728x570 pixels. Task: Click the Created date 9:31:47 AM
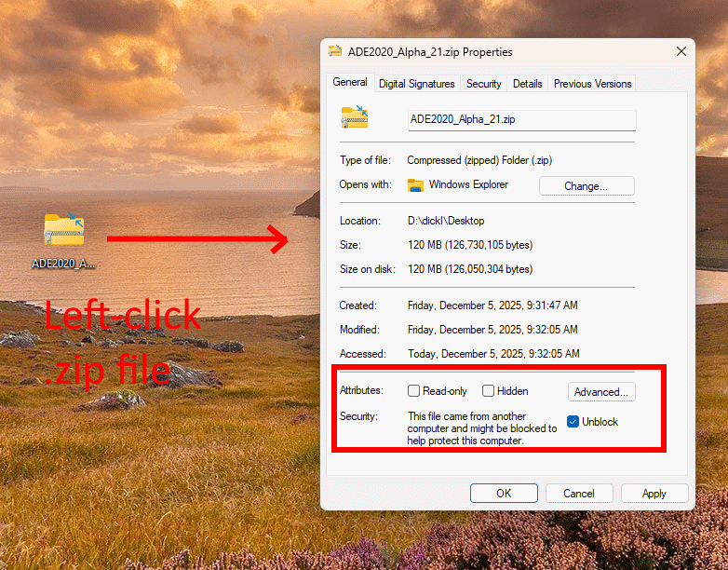point(492,305)
